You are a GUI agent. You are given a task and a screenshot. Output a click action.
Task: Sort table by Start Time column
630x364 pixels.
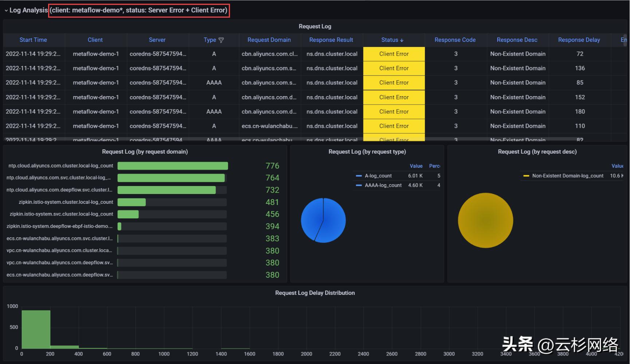33,40
